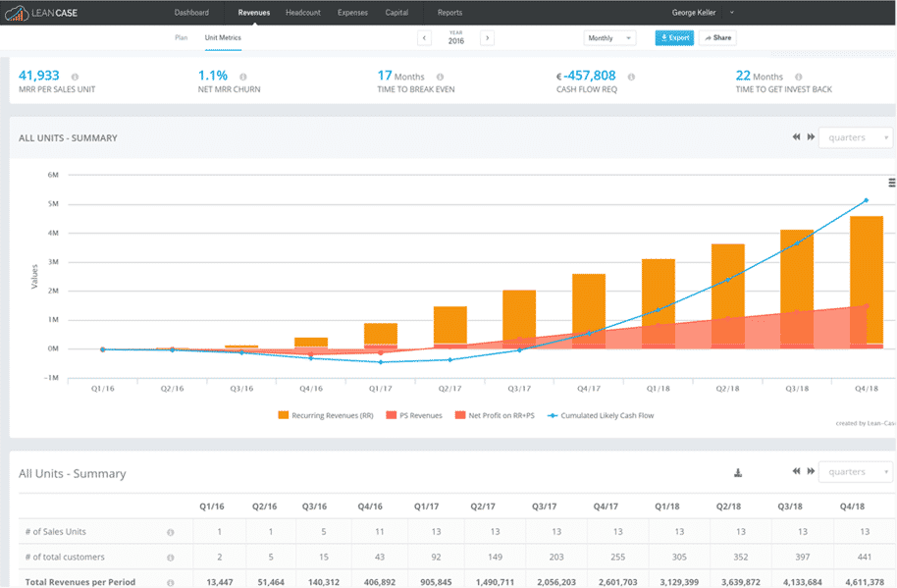Click fast-forward arrows icon above summary table

coord(811,472)
